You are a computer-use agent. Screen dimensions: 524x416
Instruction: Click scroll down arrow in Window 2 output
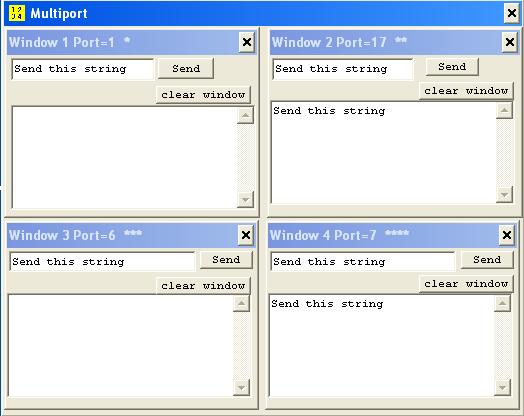tap(504, 194)
